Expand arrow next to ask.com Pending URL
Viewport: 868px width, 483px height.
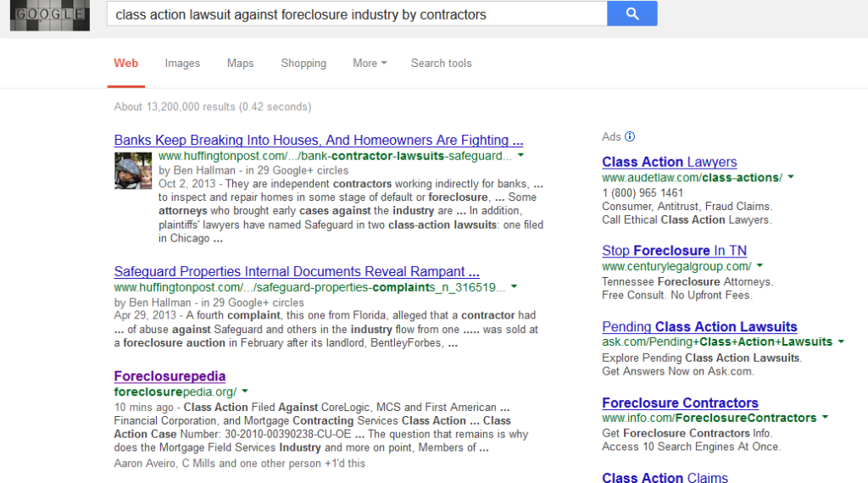842,341
